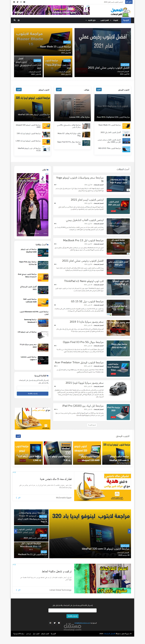Viewport: 145px width, 644px height.
Task: Open article سعر وصور سيارة مازدا 3 2019
Action: click(86, 322)
